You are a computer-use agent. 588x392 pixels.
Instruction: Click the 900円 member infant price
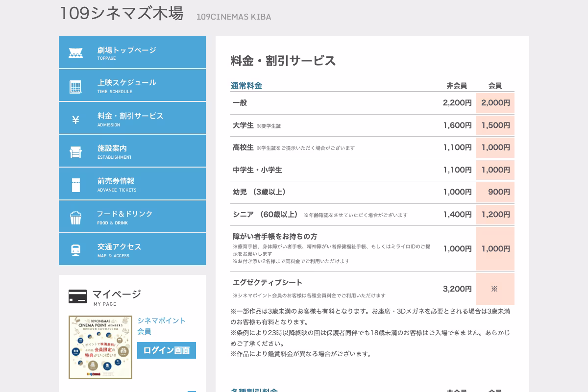pyautogui.click(x=495, y=192)
